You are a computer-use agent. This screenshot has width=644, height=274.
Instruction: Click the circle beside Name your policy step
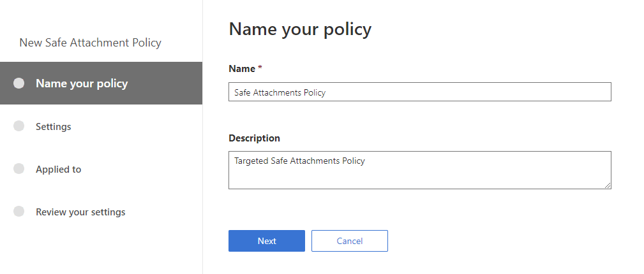click(19, 83)
